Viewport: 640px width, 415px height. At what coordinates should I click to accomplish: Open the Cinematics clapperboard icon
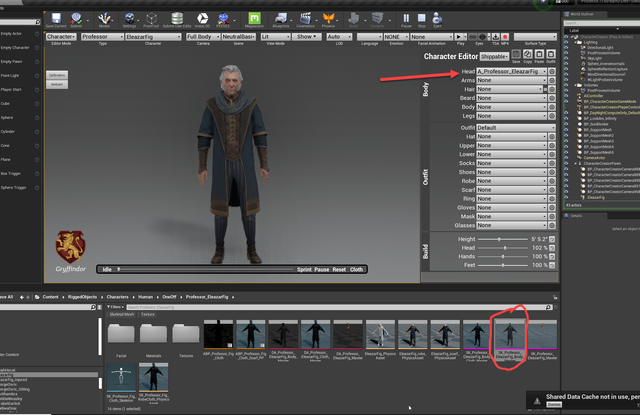click(305, 18)
